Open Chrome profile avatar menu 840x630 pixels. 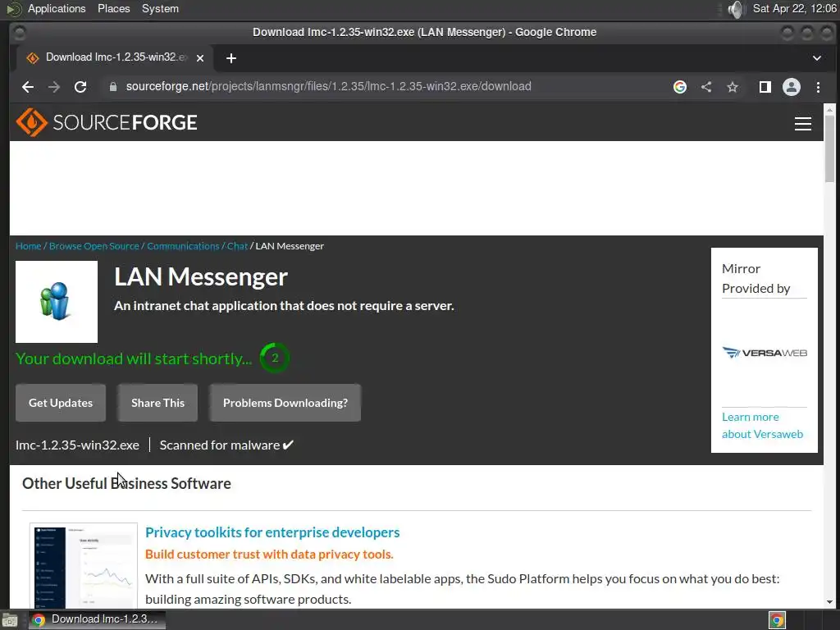click(792, 87)
